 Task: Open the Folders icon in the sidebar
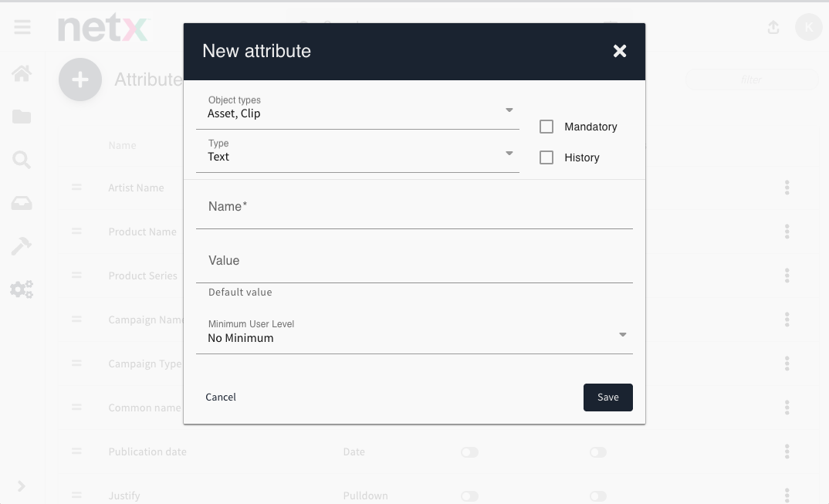pyautogui.click(x=22, y=117)
